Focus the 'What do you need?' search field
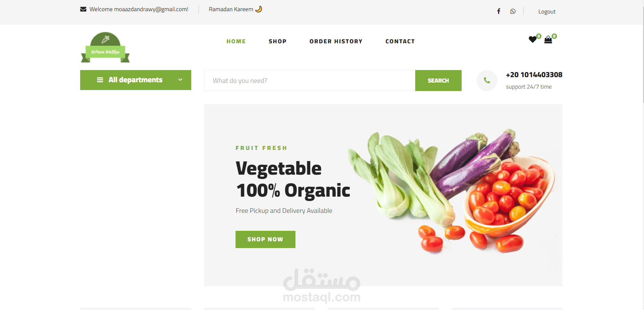The image size is (644, 310). (310, 81)
